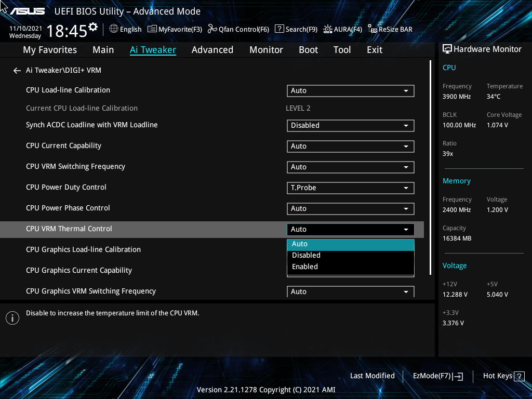Click the Voltage section heading

point(454,265)
